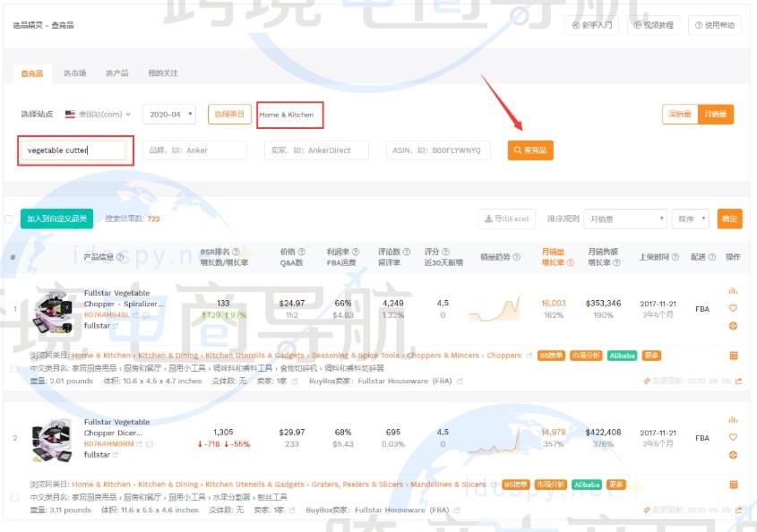Click the orange plus icon for product 2
This screenshot has width=757, height=532.
click(733, 454)
